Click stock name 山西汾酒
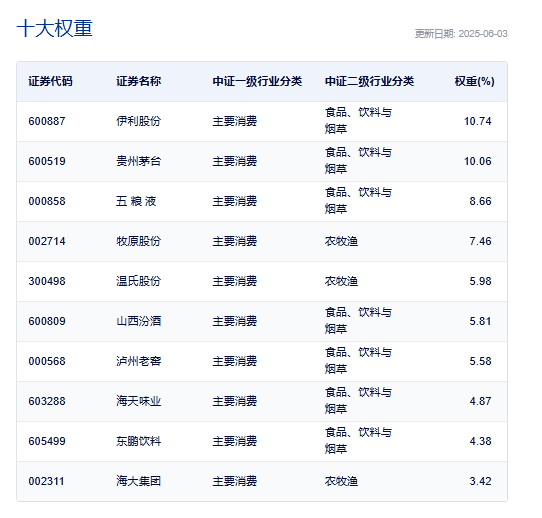Image resolution: width=542 pixels, height=518 pixels. coord(139,321)
